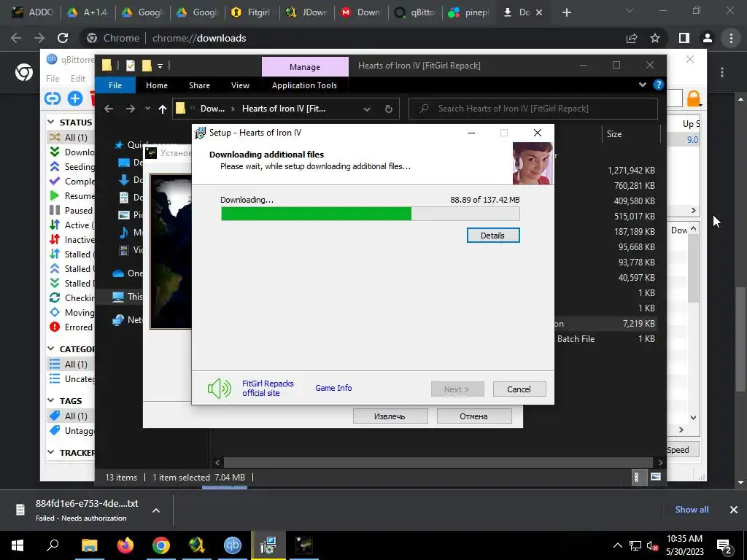747x560 pixels.
Task: Expand the Explorer ribbon chevron
Action: 643,85
